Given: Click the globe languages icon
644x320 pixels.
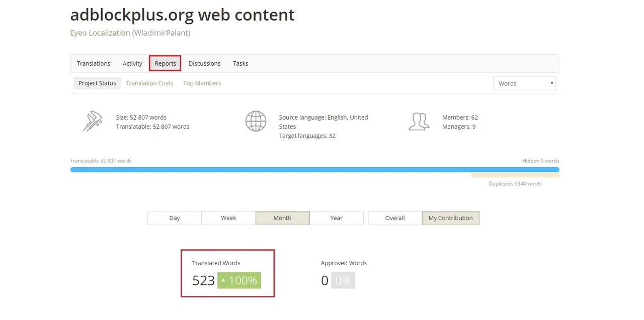Looking at the screenshot, I should point(256,122).
